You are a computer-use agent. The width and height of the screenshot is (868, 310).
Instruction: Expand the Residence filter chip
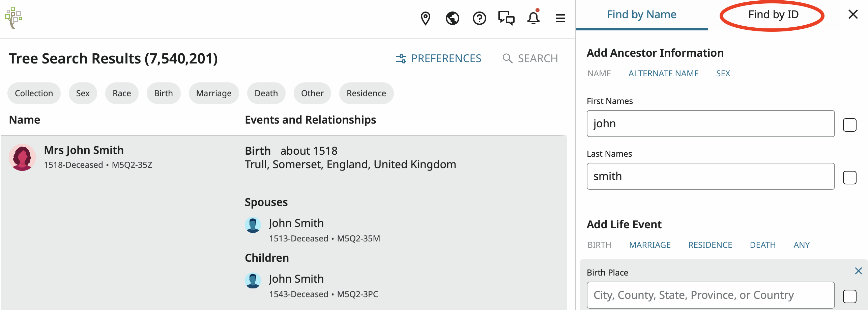(x=366, y=93)
